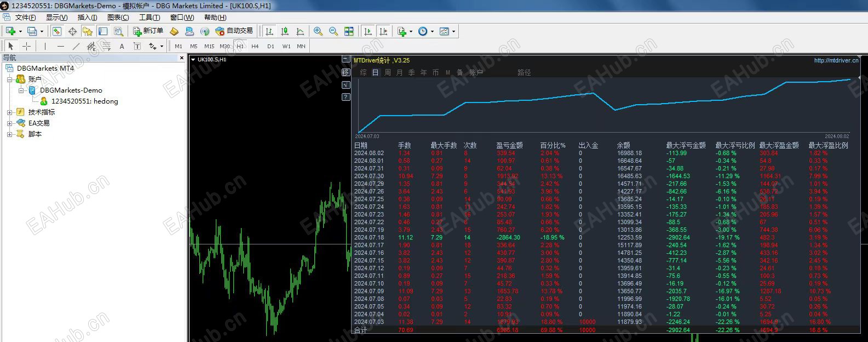The image size is (868, 342).
Task: Select the trendline drawing tool
Action: (x=76, y=47)
